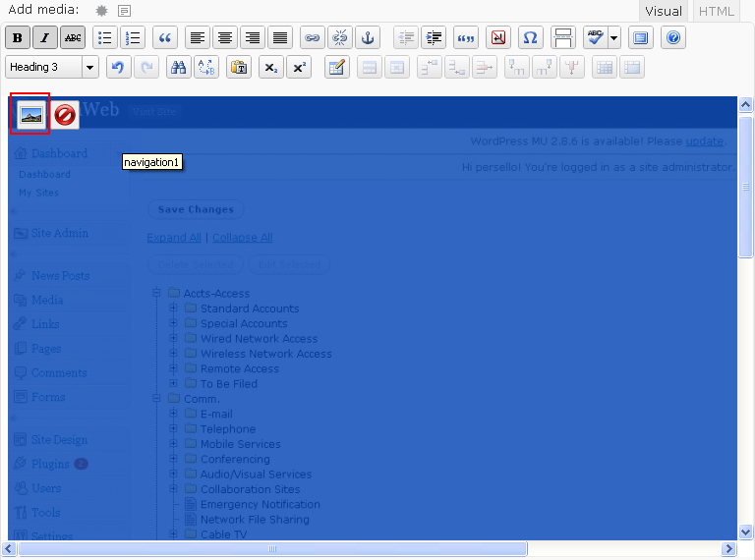This screenshot has width=755, height=560.
Task: Insert an unordered bullet list
Action: [x=105, y=38]
